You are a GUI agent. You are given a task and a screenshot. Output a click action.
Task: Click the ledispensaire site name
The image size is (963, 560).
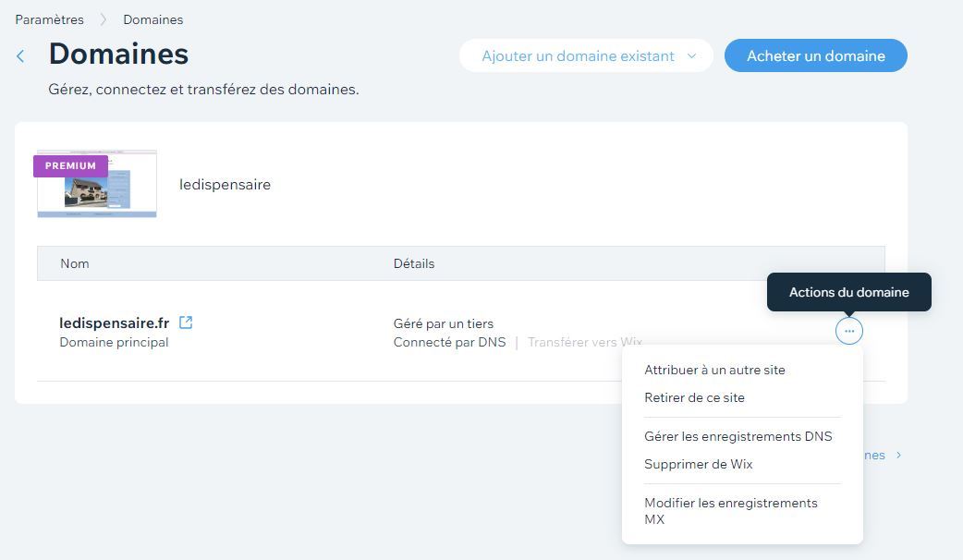point(225,185)
